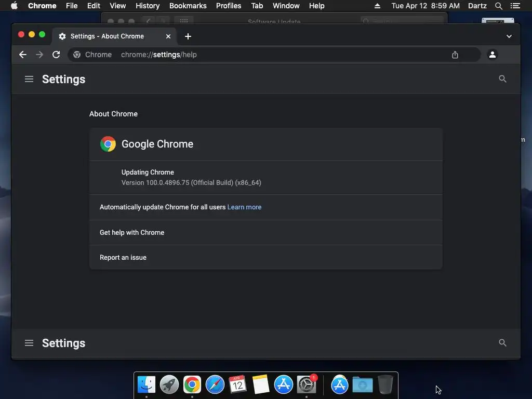Open the Window menu
The height and width of the screenshot is (399, 532).
286,6
